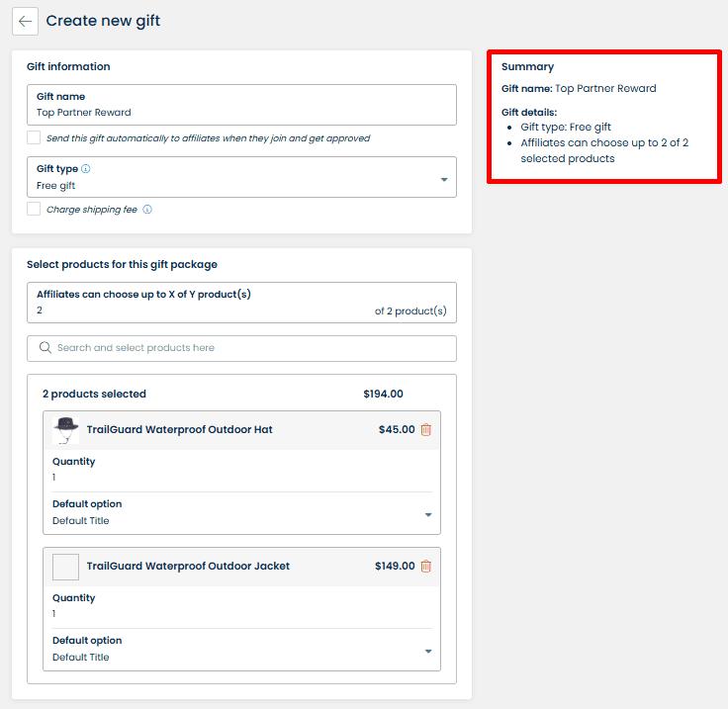Check the Charge shipping fee box
Viewport: 728px width, 709px height.
click(x=35, y=210)
